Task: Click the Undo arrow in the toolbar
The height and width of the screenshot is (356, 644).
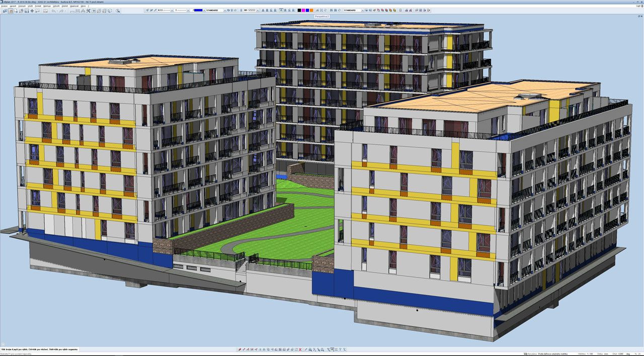Action: click(53, 11)
